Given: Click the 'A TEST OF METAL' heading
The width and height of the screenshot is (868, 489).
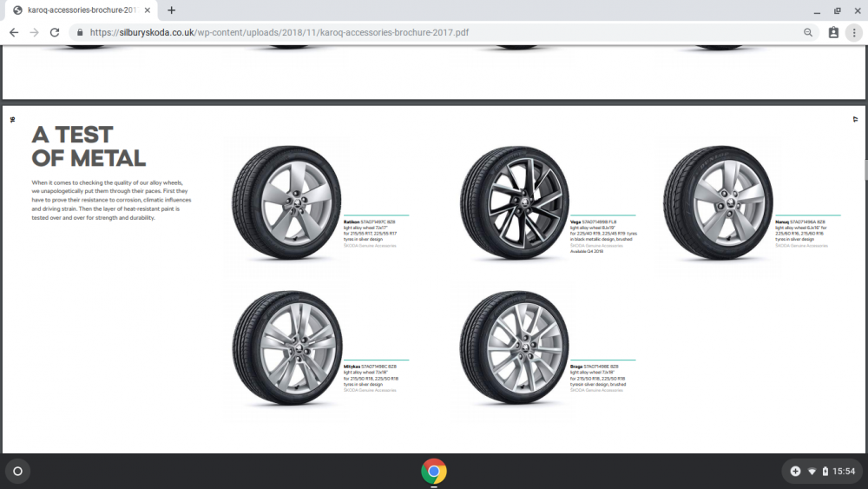Looking at the screenshot, I should [x=89, y=146].
